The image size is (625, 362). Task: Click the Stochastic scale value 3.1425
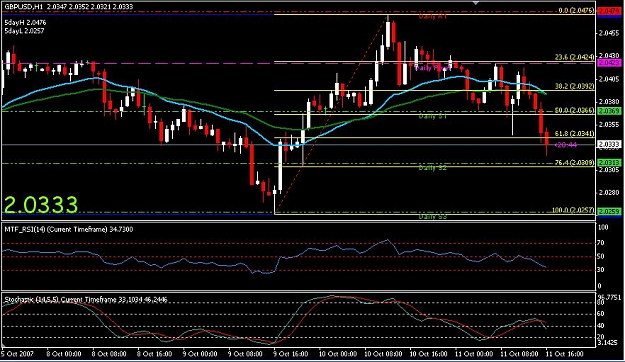[x=608, y=342]
